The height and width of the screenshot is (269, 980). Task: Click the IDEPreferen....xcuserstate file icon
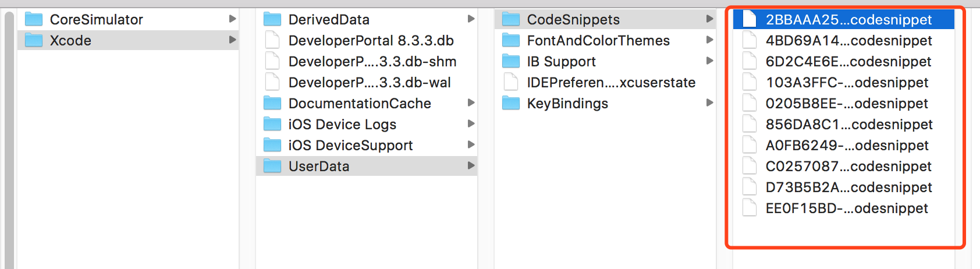(511, 83)
